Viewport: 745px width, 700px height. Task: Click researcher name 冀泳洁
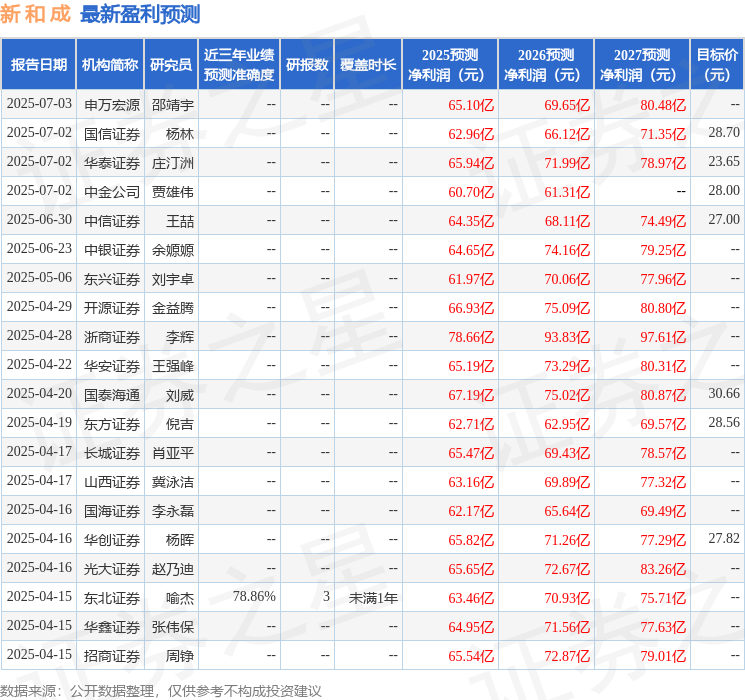[173, 482]
